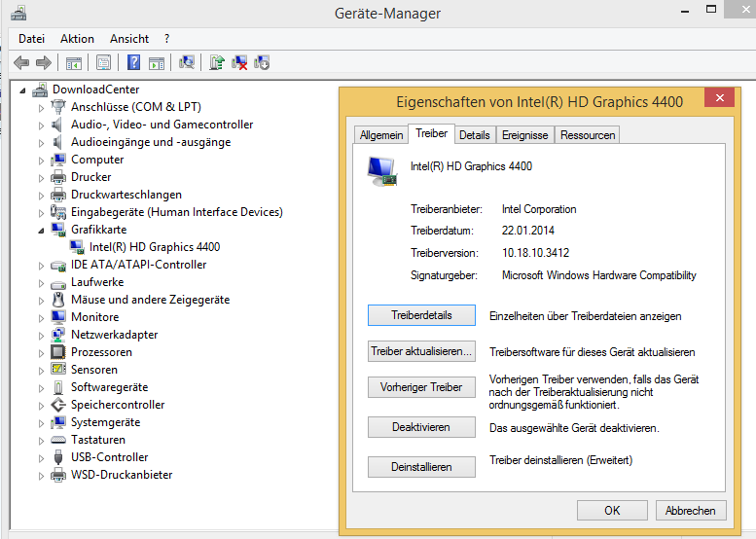The width and height of the screenshot is (756, 539).
Task: Confirm the dialog with OK
Action: point(612,510)
